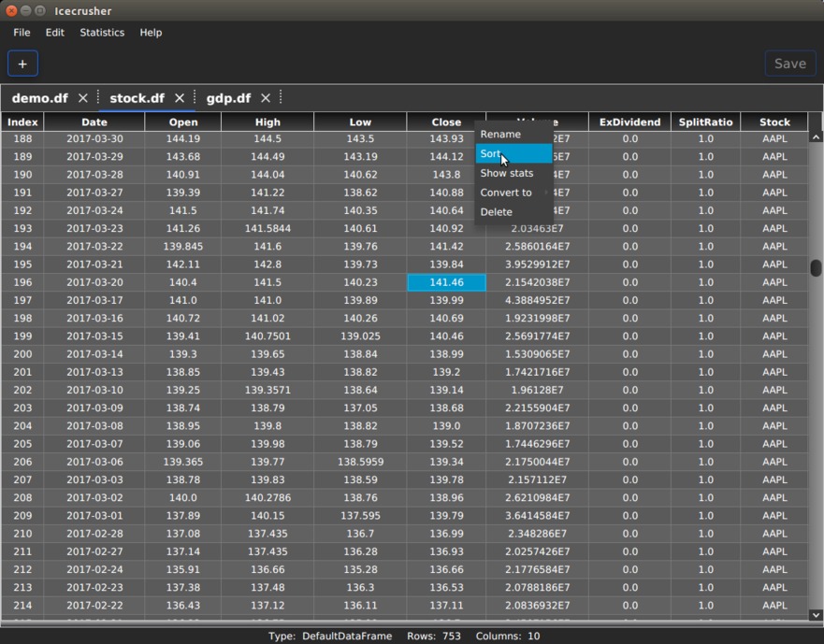Select Show stats in the context menu
Image resolution: width=824 pixels, height=644 pixels.
[507, 173]
